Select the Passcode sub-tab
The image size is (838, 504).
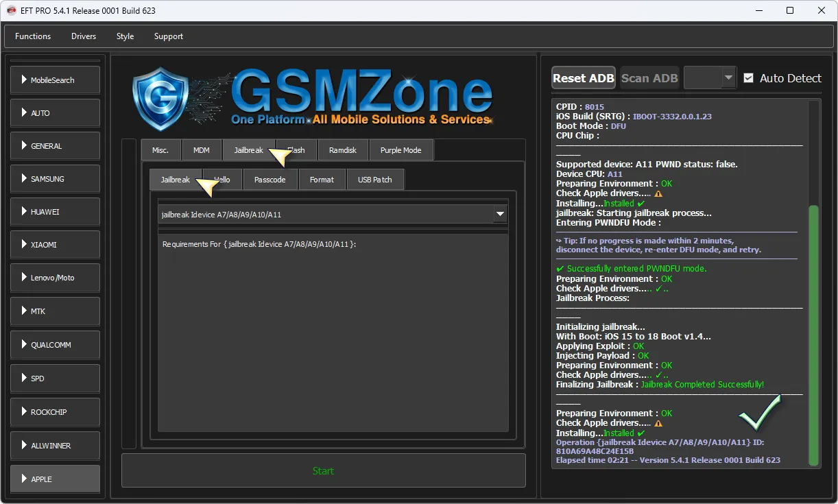click(270, 180)
